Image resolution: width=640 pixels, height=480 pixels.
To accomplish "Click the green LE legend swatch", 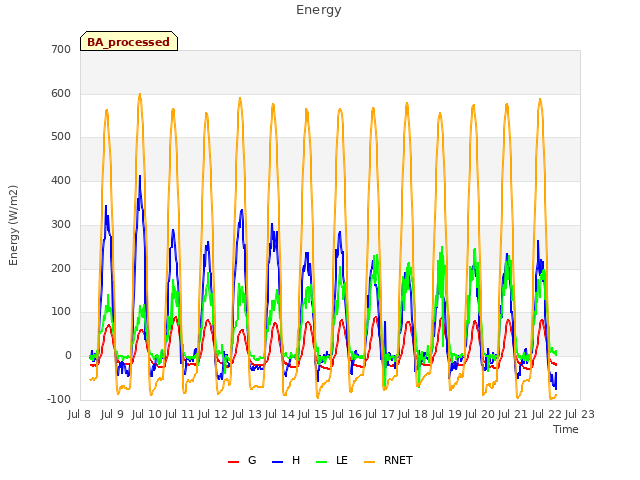I will pyautogui.click(x=322, y=462).
